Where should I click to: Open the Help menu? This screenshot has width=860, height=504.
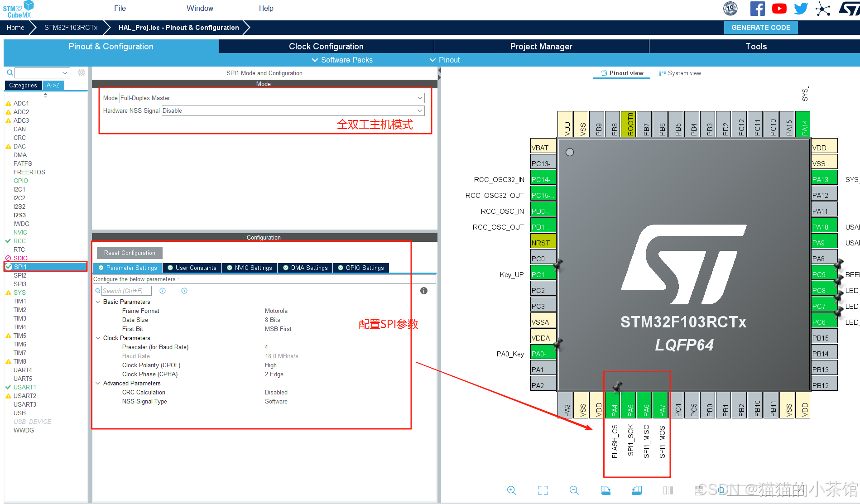pos(266,8)
